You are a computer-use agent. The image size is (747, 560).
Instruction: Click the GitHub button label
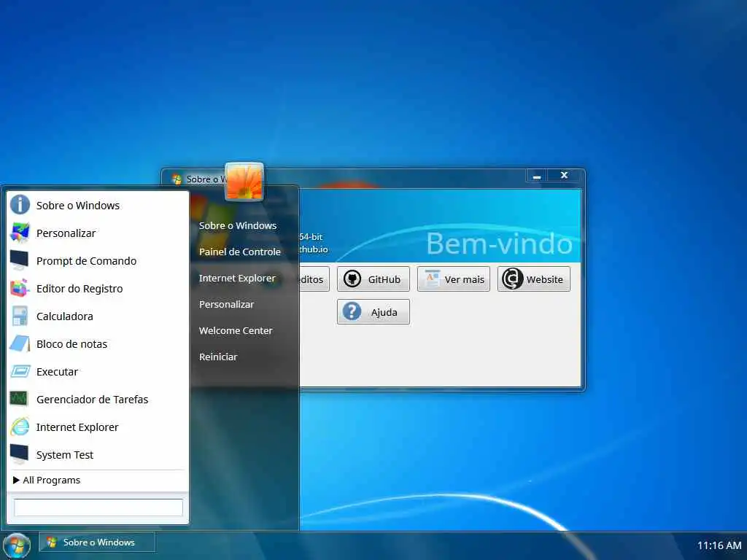384,279
